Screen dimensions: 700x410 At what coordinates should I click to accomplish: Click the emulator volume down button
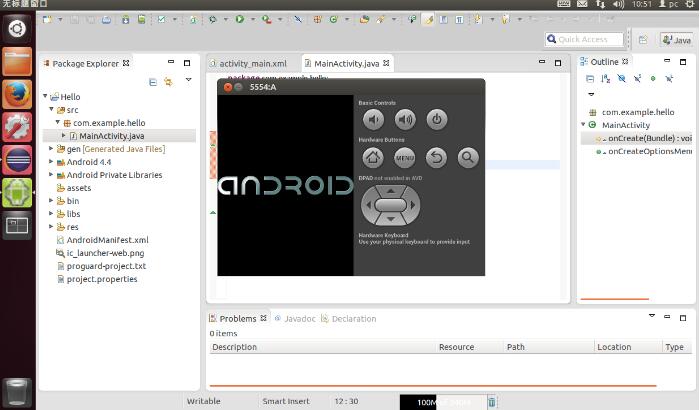373,119
